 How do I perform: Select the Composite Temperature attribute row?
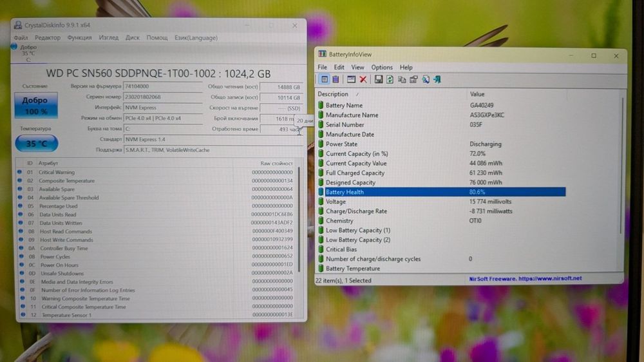[156, 181]
